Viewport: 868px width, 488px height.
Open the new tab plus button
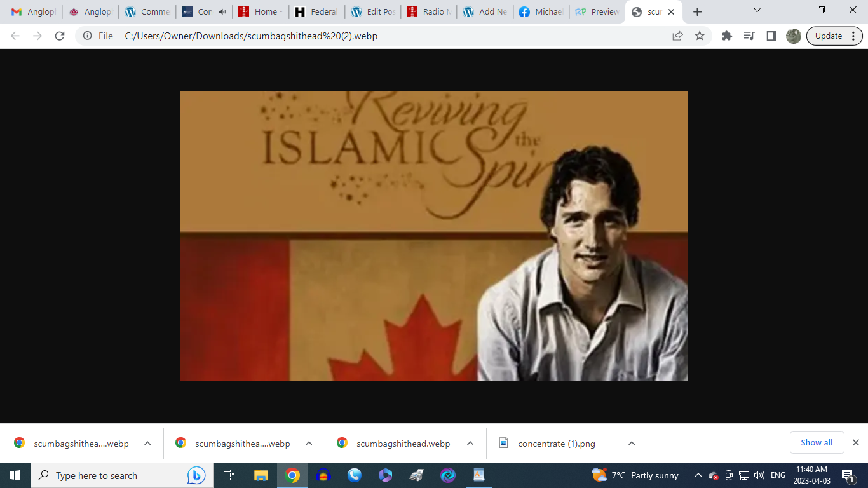697,12
